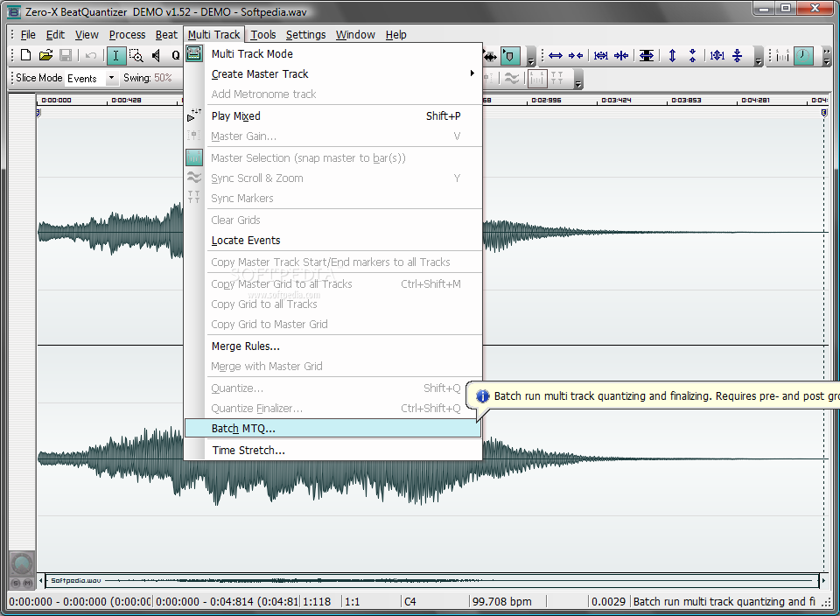Select Multi Track Mode menu entry
This screenshot has height=616, width=840.
tap(332, 53)
